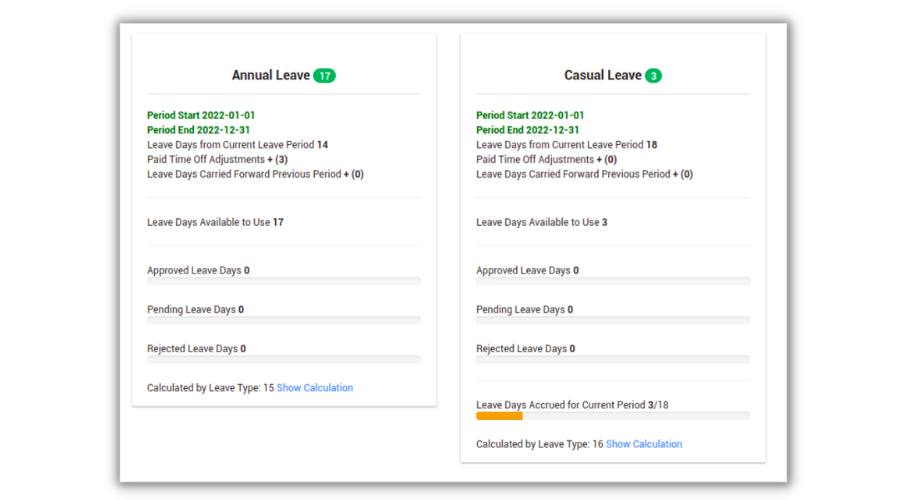Click Period Start 2022-01-01 under Annual Leave

tap(201, 116)
